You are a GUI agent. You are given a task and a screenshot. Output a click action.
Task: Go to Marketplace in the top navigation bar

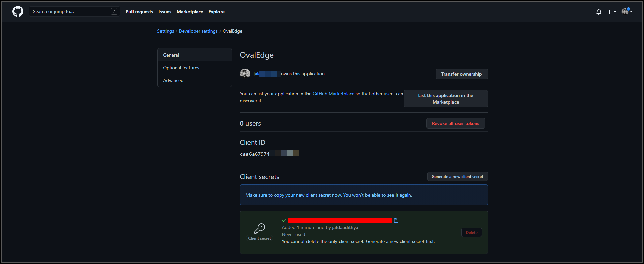[190, 12]
